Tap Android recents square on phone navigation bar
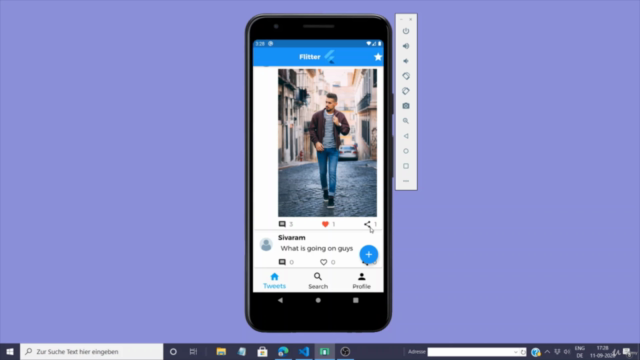640x360 pixels. pos(356,300)
